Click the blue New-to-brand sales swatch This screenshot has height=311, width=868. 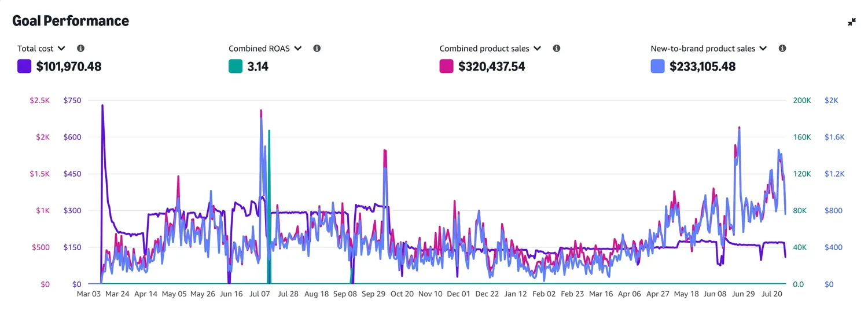(x=658, y=66)
